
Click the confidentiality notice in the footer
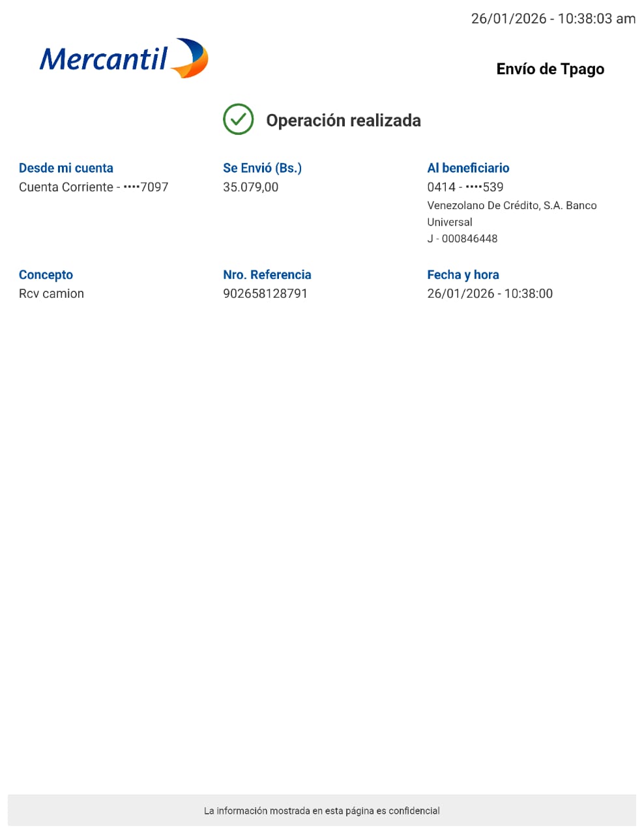pyautogui.click(x=321, y=811)
